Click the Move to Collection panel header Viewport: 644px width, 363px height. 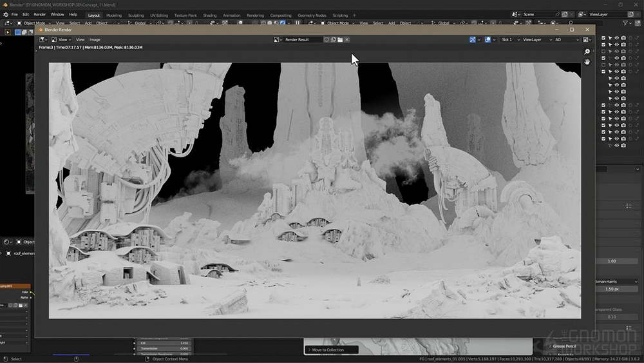(331, 350)
